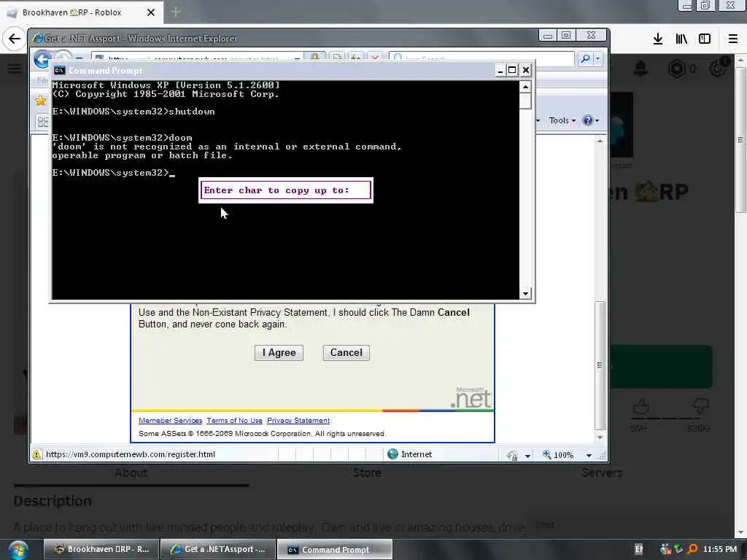Image resolution: width=747 pixels, height=560 pixels.
Task: Click the status bar warning shield icon
Action: pyautogui.click(x=36, y=454)
